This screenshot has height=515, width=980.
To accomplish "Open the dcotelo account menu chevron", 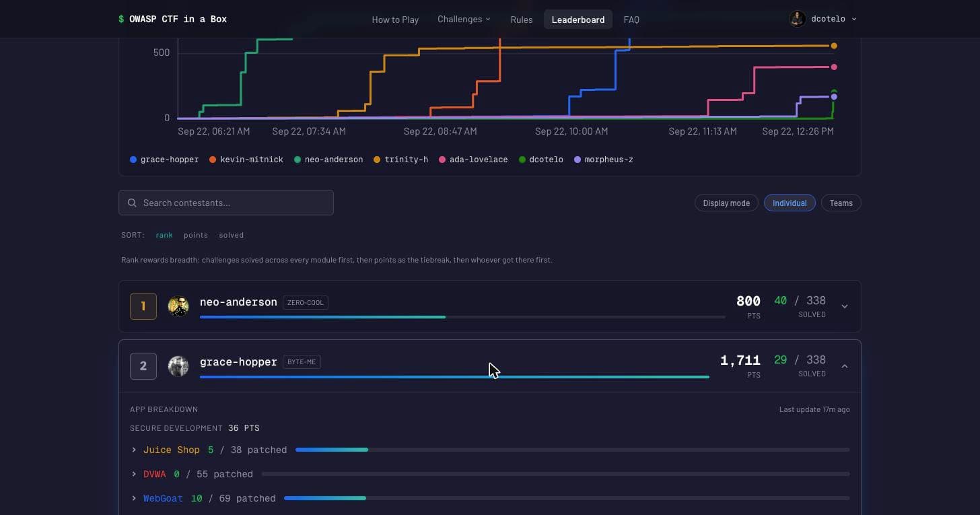I will (854, 19).
